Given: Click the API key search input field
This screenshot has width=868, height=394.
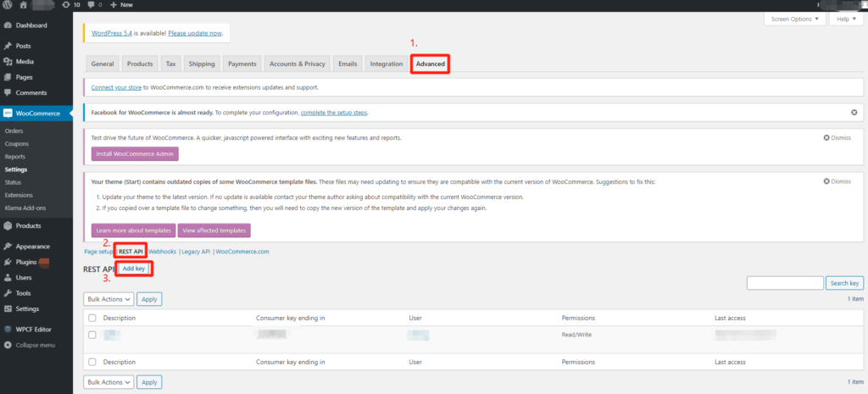Looking at the screenshot, I should tap(785, 283).
